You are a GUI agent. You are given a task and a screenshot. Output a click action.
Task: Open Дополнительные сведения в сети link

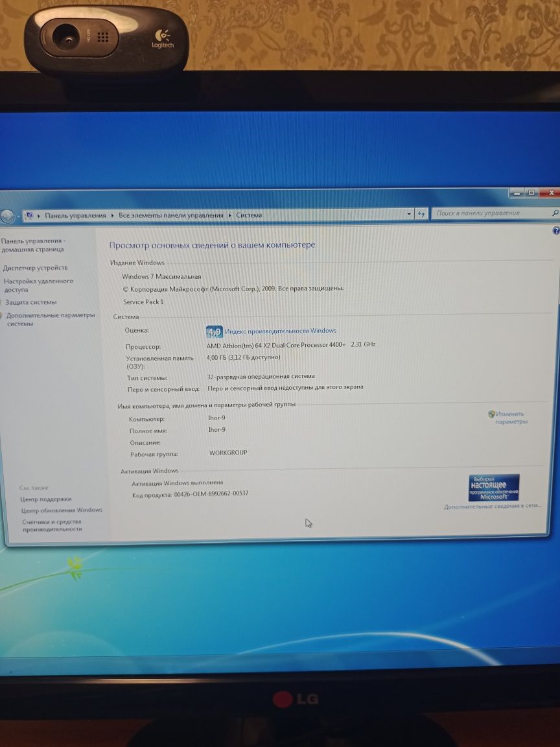tap(493, 506)
